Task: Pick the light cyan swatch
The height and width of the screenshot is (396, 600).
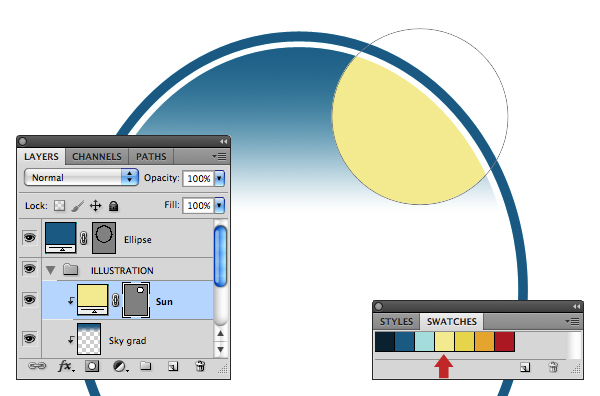Action: pos(425,342)
